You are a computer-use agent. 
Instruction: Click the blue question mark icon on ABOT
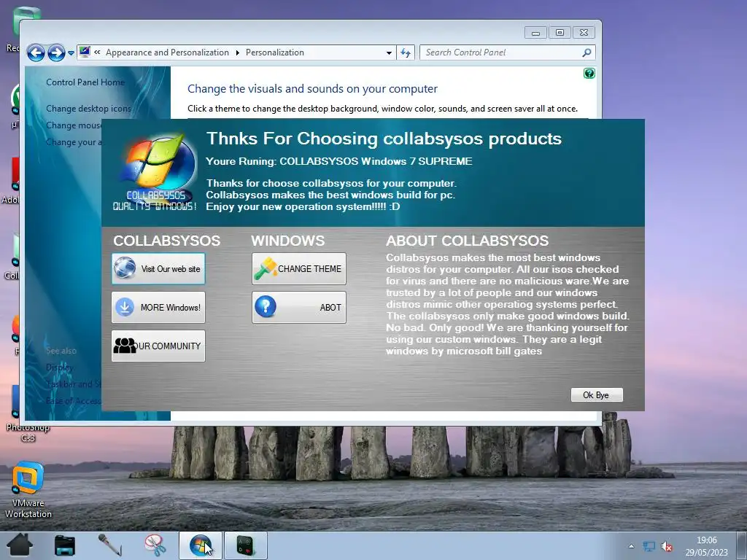pos(266,307)
